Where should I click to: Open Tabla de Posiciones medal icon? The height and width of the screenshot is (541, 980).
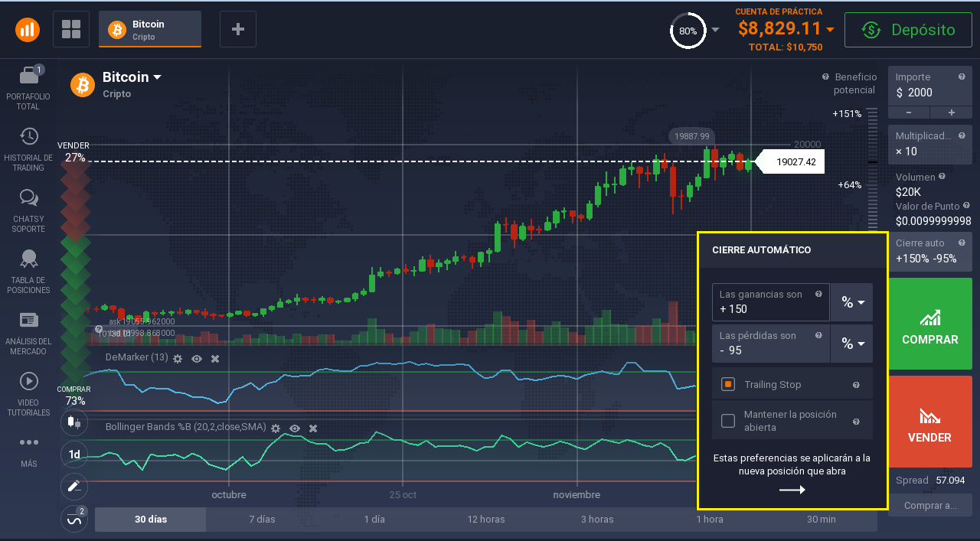[29, 259]
